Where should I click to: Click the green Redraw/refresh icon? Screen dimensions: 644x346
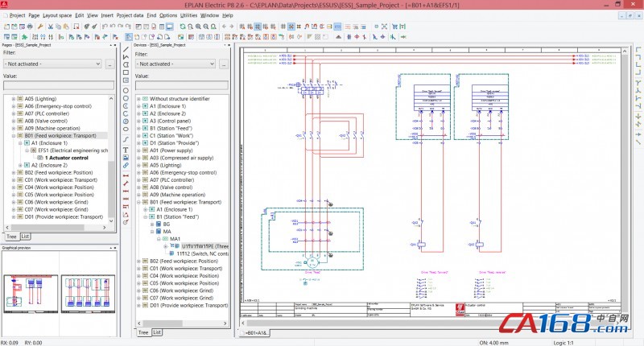[x=183, y=27]
